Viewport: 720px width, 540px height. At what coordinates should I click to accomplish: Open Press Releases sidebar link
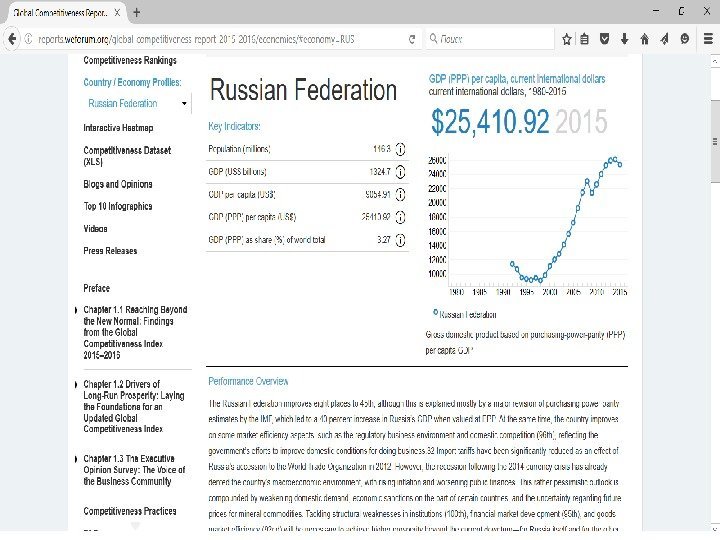110,251
